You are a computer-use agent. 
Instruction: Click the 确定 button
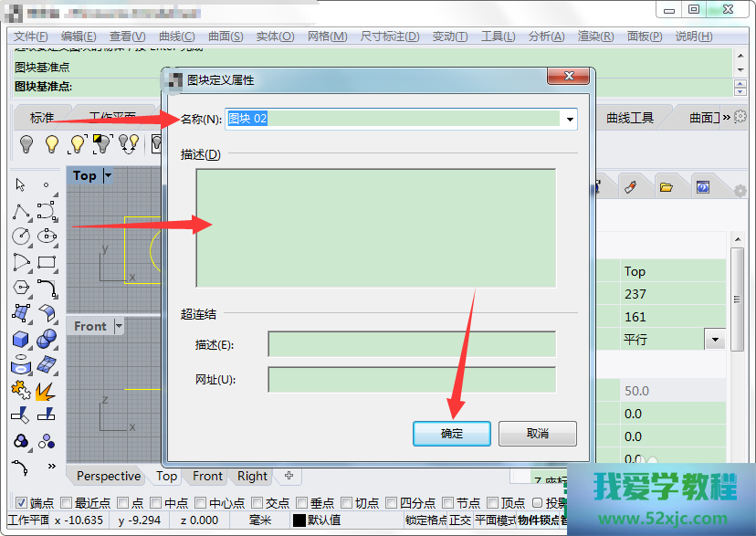click(x=451, y=433)
